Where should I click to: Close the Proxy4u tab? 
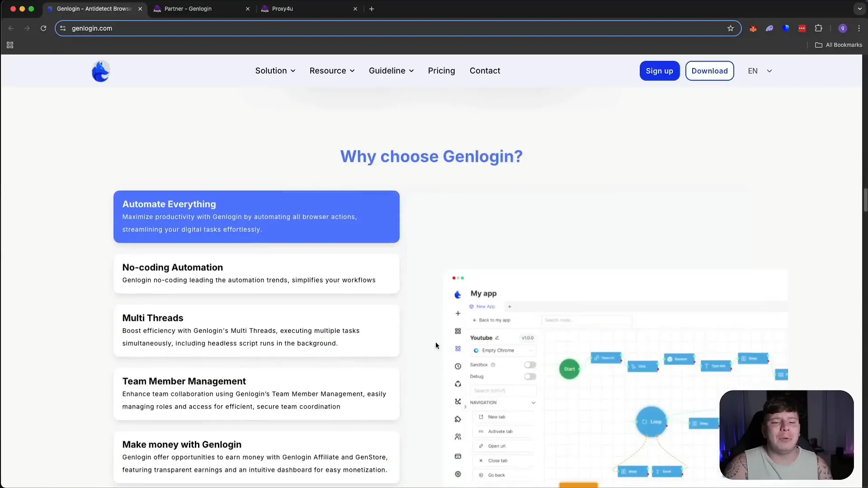355,9
